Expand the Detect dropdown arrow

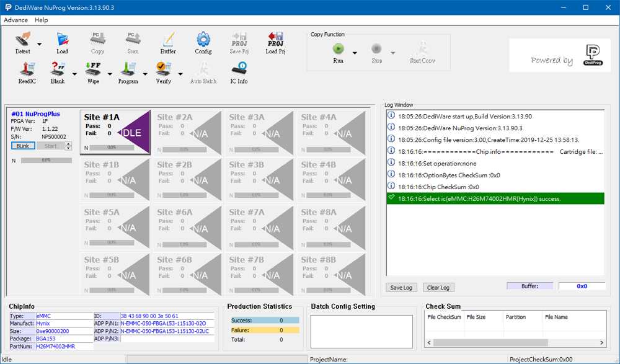pyautogui.click(x=39, y=44)
